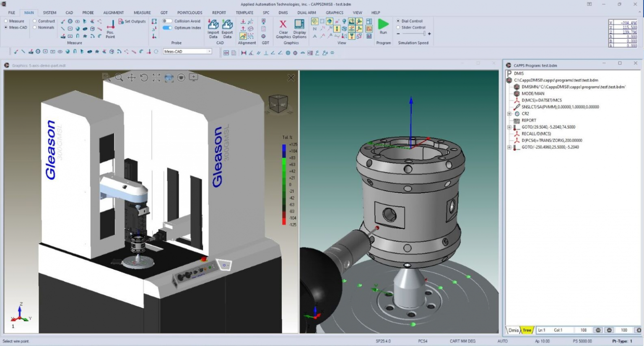The image size is (644, 346).
Task: Expand the CR2 node in program tree
Action: tap(509, 114)
